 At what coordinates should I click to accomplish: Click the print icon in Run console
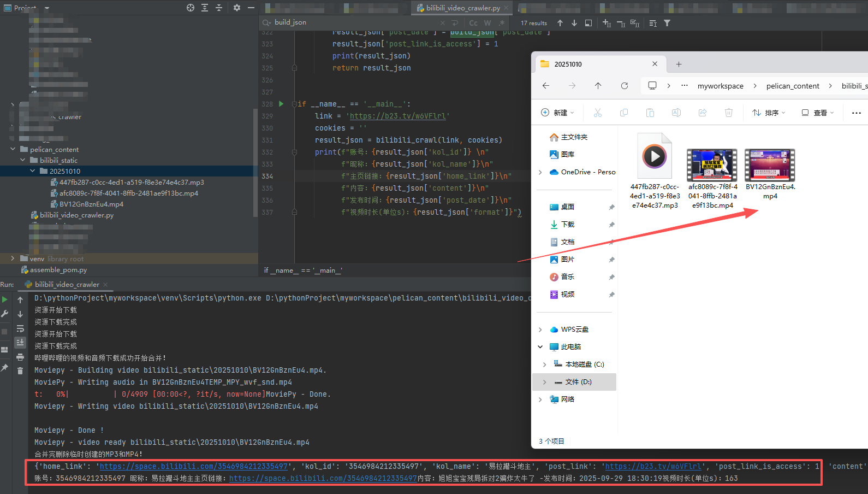tap(20, 357)
